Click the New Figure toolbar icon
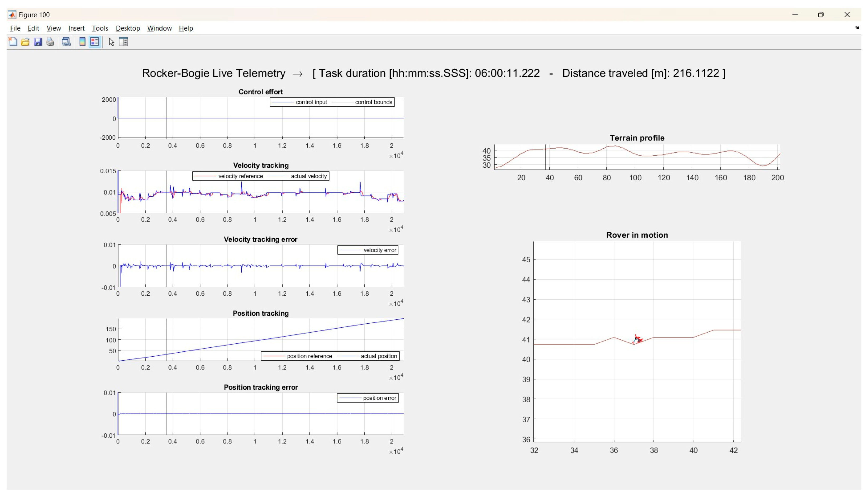The height and width of the screenshot is (496, 868). [13, 42]
